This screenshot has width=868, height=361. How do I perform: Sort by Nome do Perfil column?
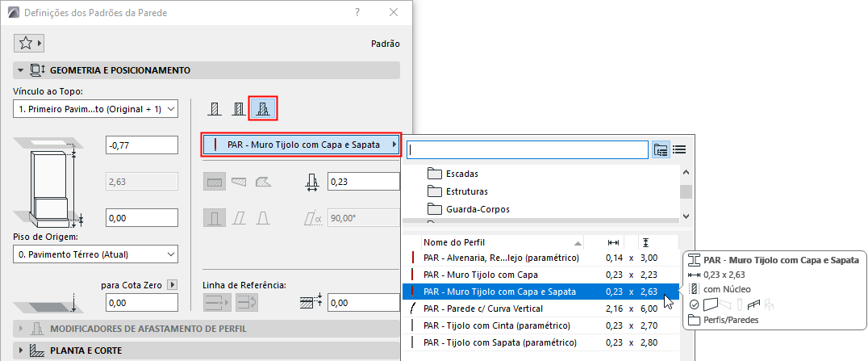point(503,242)
